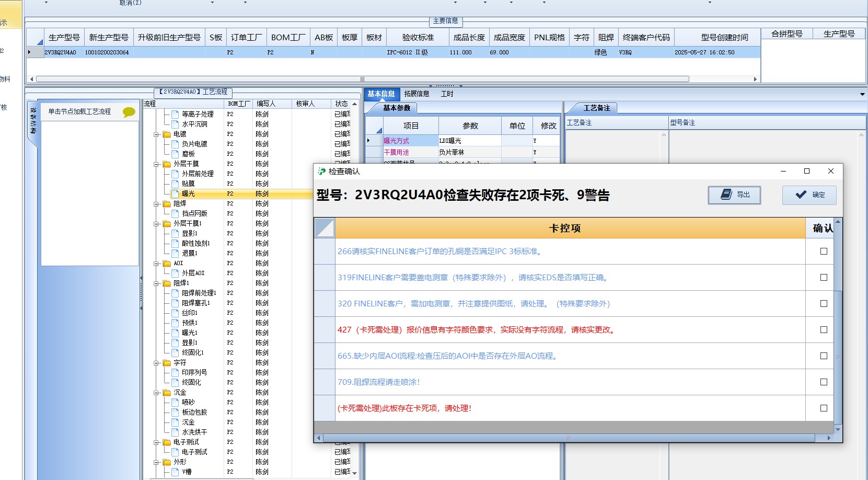Image resolution: width=868 pixels, height=480 pixels.
Task: Tick the checkbox for item 266请核实FINELINE
Action: point(824,252)
